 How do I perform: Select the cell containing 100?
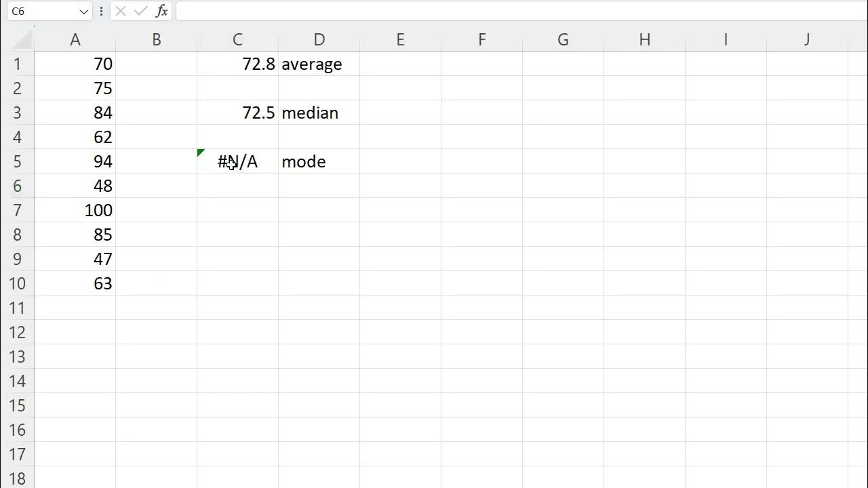pyautogui.click(x=75, y=210)
